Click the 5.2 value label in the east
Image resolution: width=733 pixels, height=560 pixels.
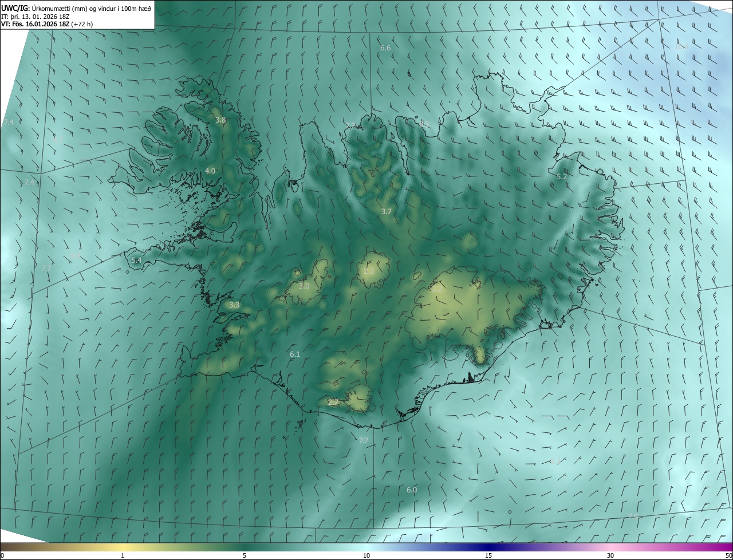pos(562,177)
